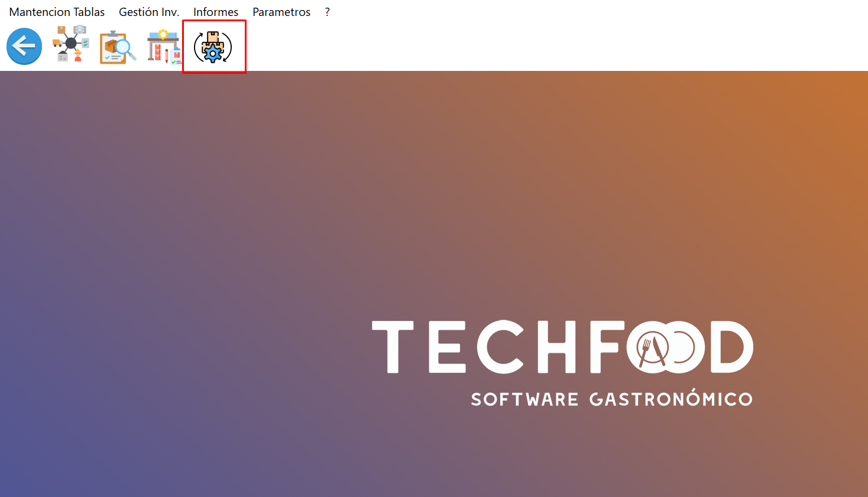Click the word GASTRONÓMICO in the tagline

click(x=671, y=399)
